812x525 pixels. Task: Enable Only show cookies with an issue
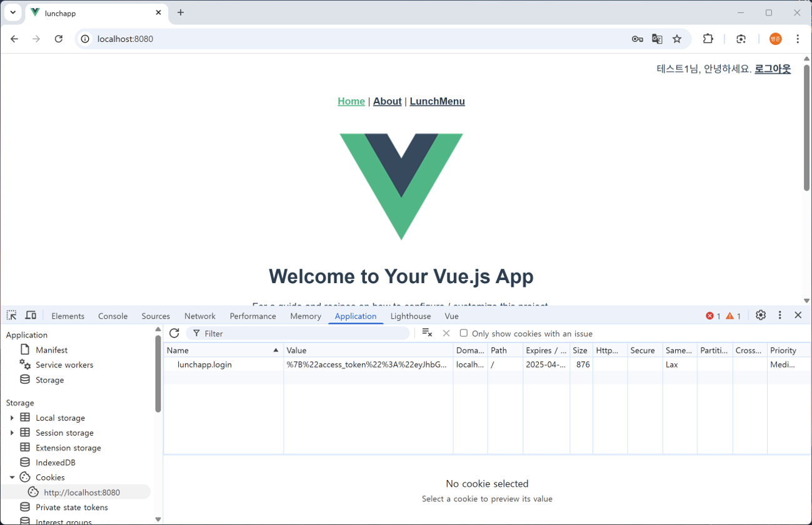[464, 333]
